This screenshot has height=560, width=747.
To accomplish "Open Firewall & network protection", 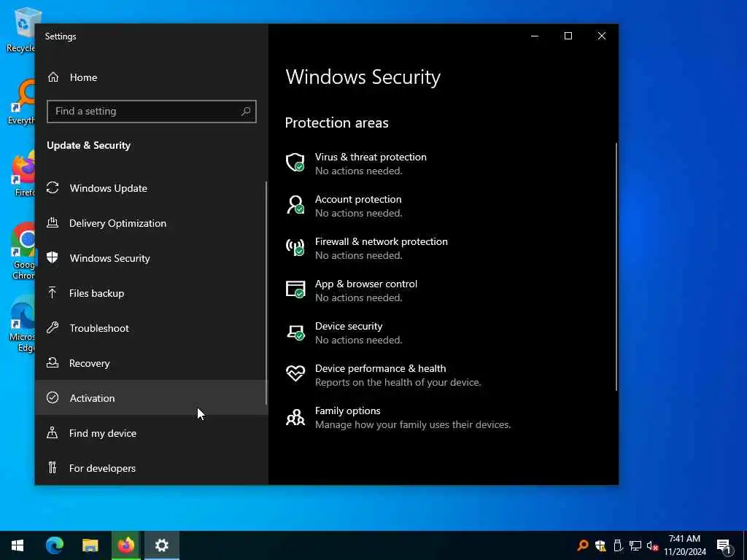I will click(x=366, y=248).
